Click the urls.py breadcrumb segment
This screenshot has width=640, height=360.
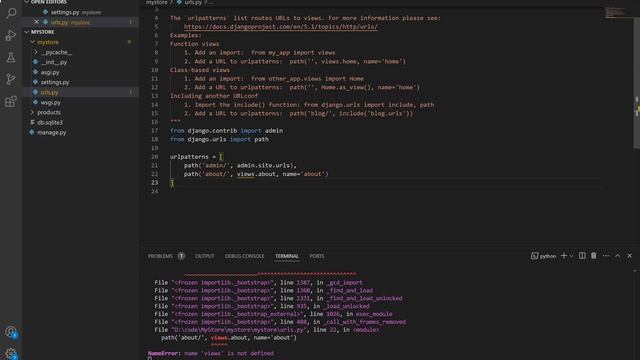click(193, 2)
